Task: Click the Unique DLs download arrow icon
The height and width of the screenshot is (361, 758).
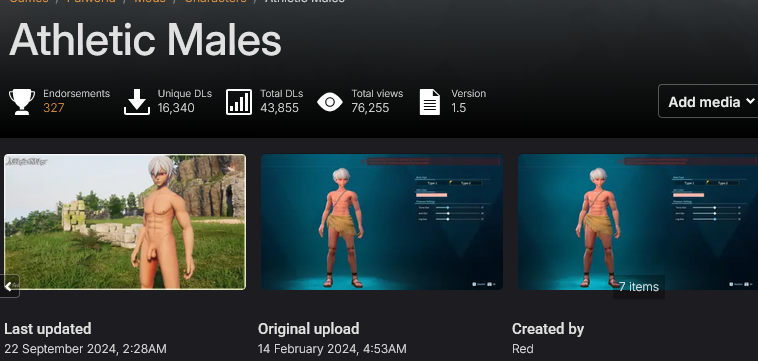Action: click(137, 101)
